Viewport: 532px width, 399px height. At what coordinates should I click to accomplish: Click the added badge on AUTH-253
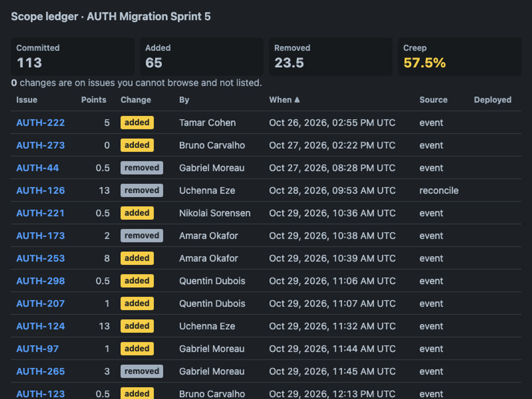(x=137, y=258)
